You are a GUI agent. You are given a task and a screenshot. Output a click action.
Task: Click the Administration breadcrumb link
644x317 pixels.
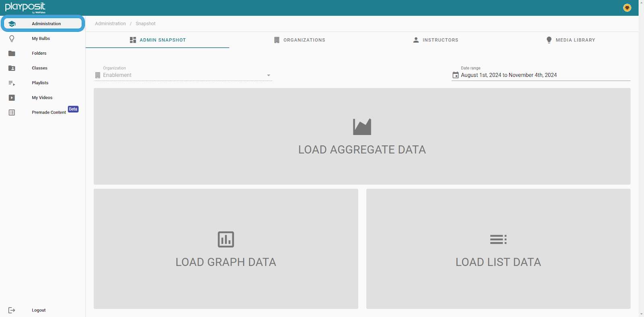[110, 24]
